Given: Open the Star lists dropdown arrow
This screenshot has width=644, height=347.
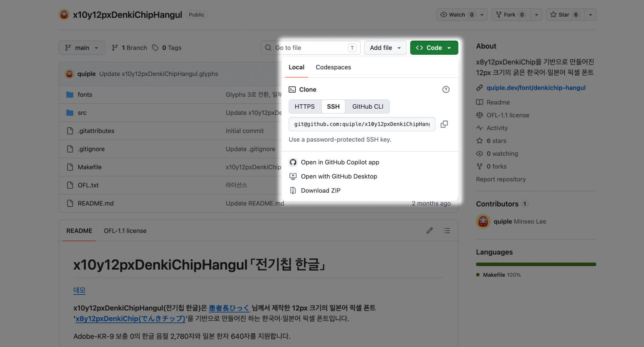Looking at the screenshot, I should click(590, 14).
